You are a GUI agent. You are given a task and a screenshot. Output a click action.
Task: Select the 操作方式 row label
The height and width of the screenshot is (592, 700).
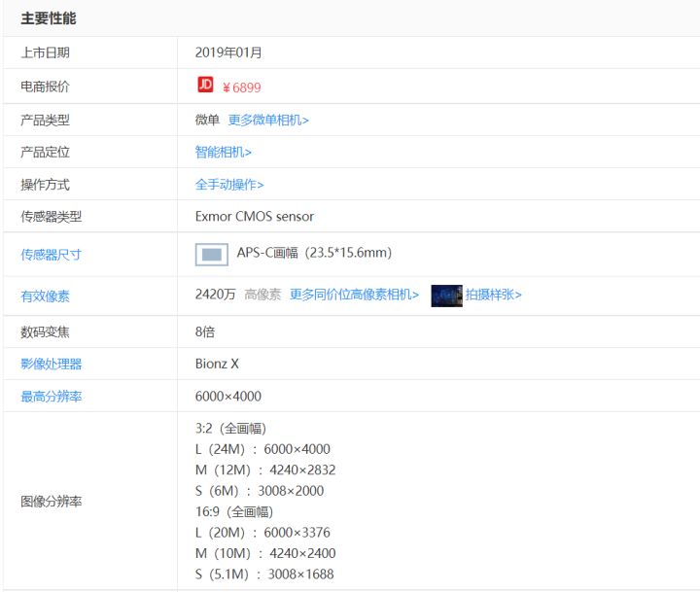pos(45,185)
